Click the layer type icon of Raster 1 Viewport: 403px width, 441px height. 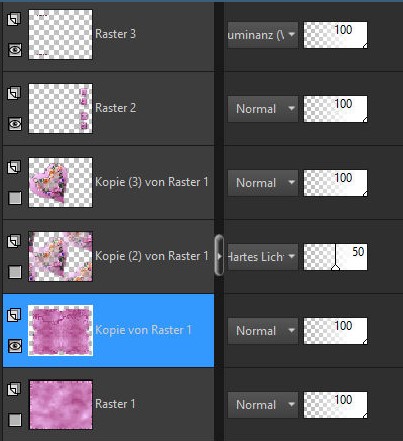pos(14,389)
